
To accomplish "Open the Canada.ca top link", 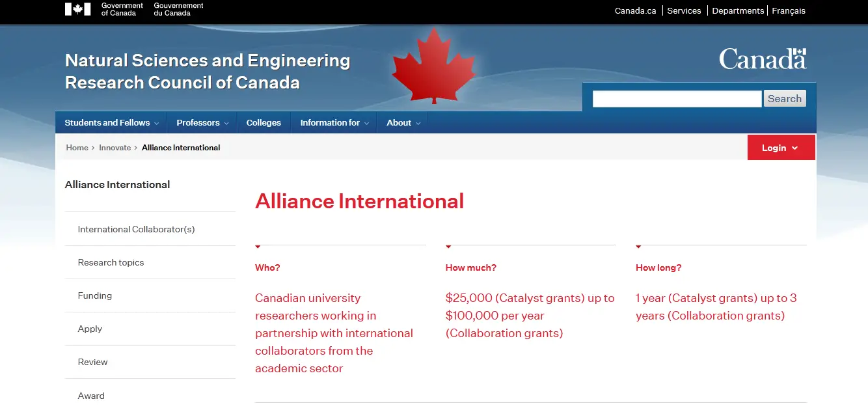I will click(635, 10).
